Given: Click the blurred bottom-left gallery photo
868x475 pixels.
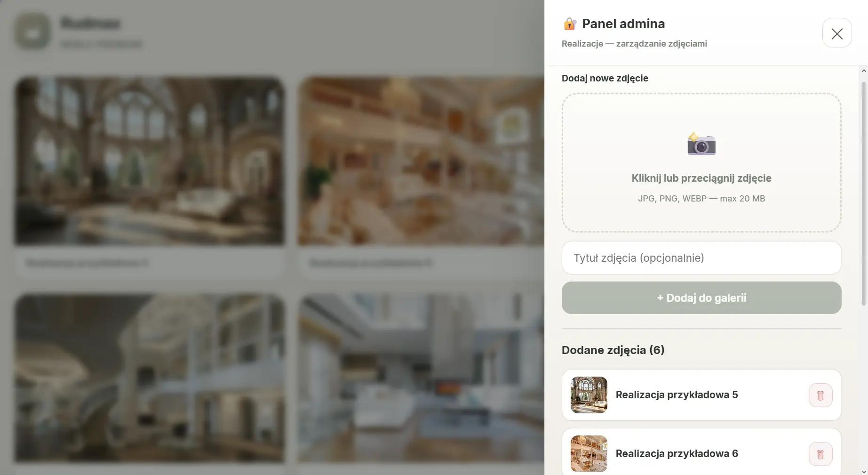Looking at the screenshot, I should click(x=150, y=378).
